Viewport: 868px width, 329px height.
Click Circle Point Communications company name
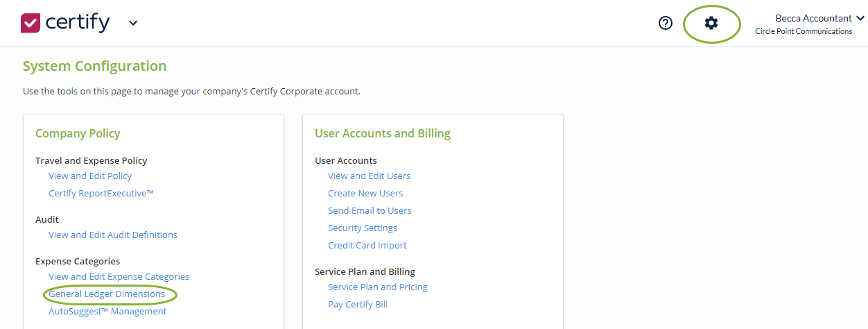pyautogui.click(x=804, y=32)
